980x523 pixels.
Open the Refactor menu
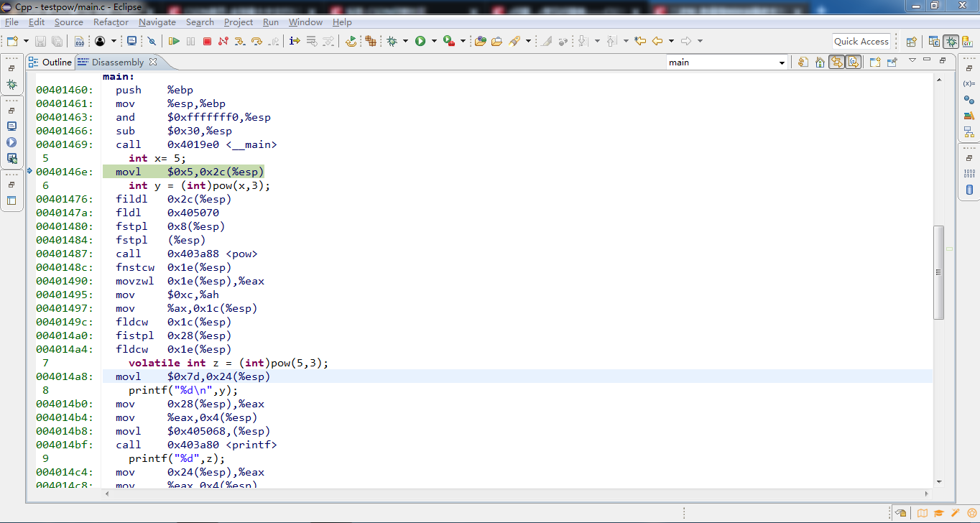point(111,22)
